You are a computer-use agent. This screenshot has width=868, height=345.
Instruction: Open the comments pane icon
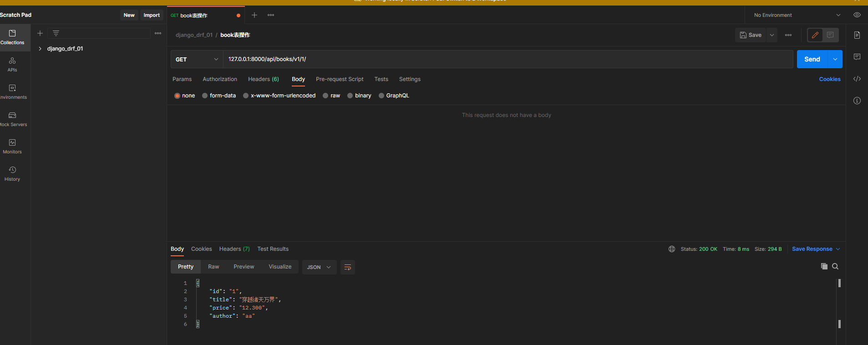coord(857,57)
